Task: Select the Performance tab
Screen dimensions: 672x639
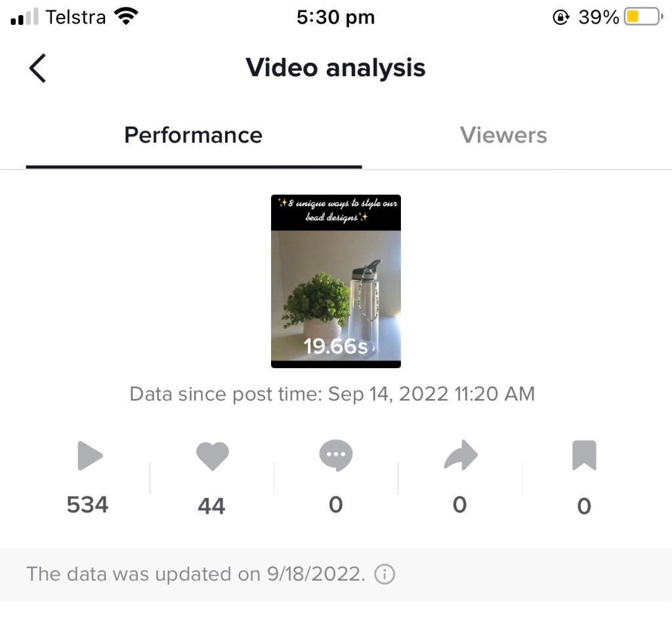Action: (x=194, y=135)
